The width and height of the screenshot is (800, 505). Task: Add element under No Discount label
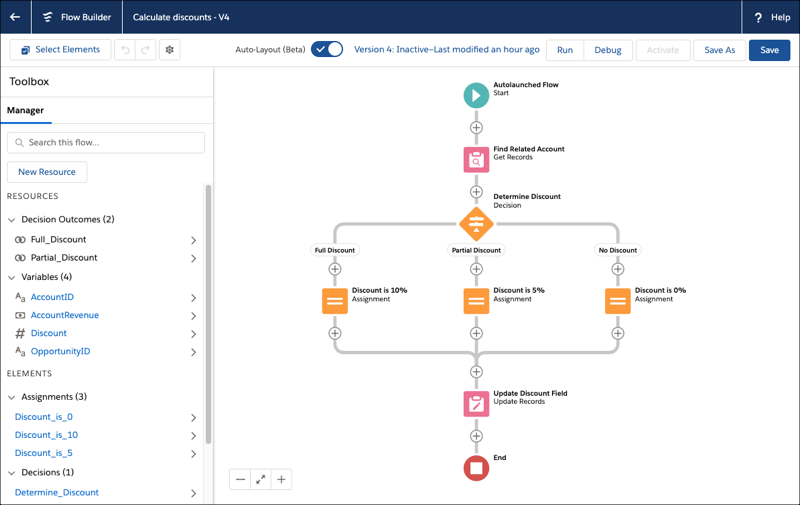coord(617,269)
